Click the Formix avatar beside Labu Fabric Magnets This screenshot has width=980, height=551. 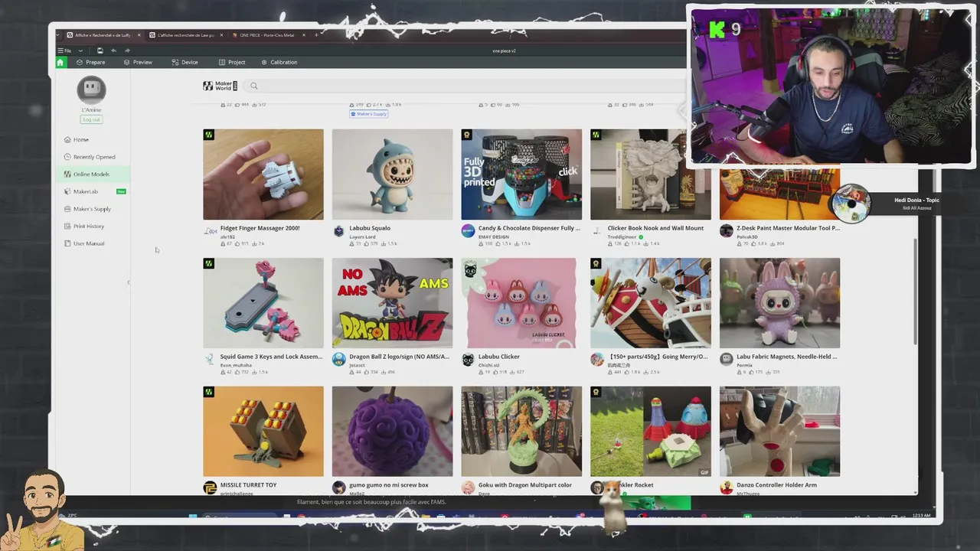(x=727, y=360)
